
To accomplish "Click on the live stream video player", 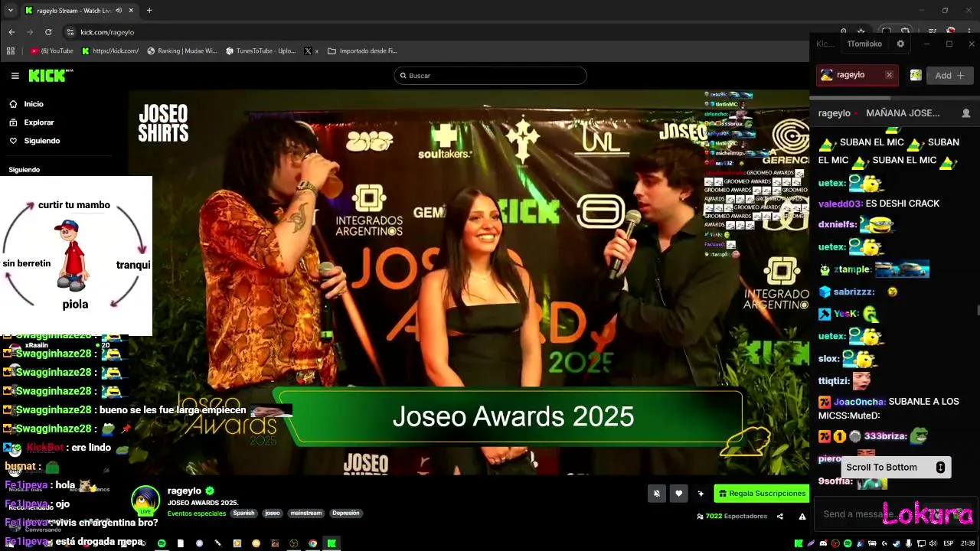I will [x=469, y=282].
